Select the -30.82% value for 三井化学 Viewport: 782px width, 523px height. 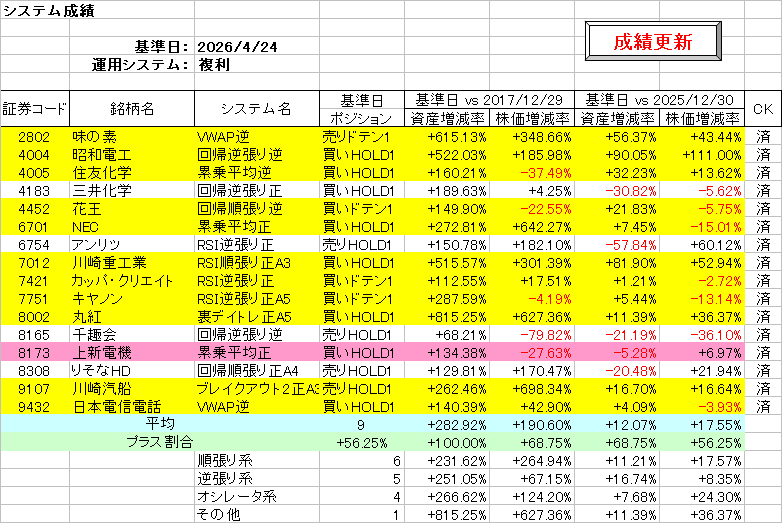pos(617,190)
